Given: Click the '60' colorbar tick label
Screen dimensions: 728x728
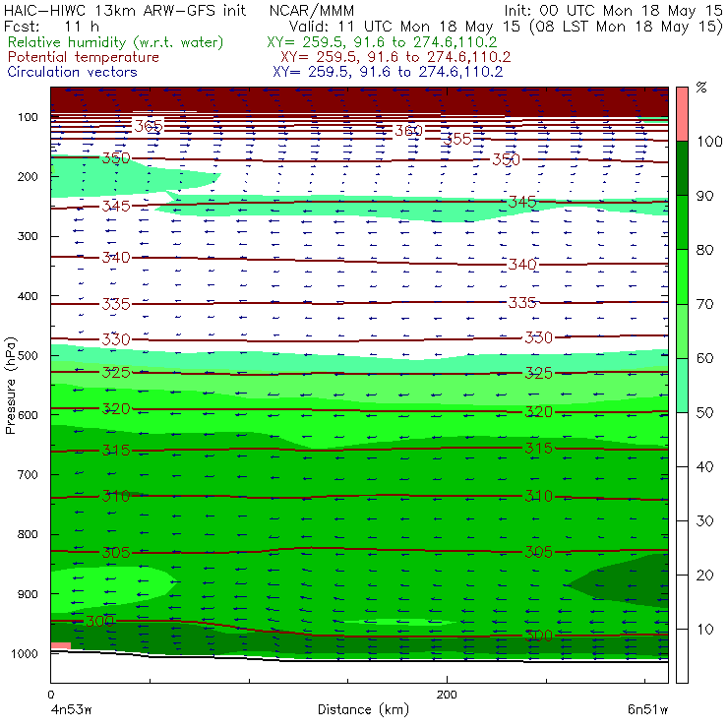Looking at the screenshot, I should (x=704, y=358).
